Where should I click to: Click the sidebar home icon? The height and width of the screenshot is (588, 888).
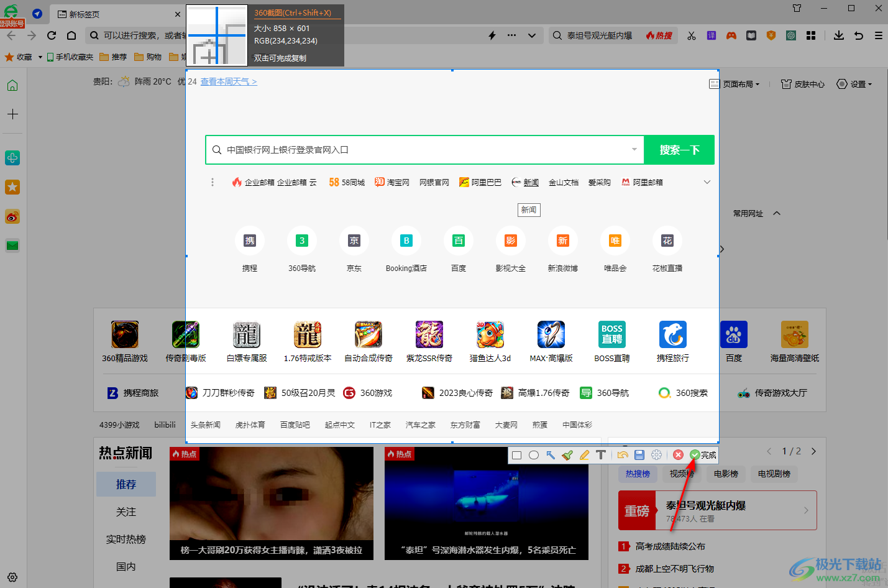point(12,85)
